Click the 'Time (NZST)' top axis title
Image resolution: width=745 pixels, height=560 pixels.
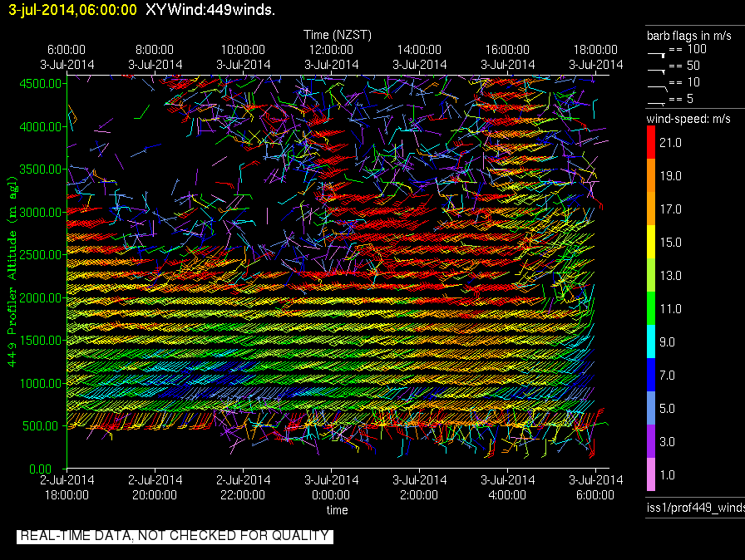click(x=338, y=35)
